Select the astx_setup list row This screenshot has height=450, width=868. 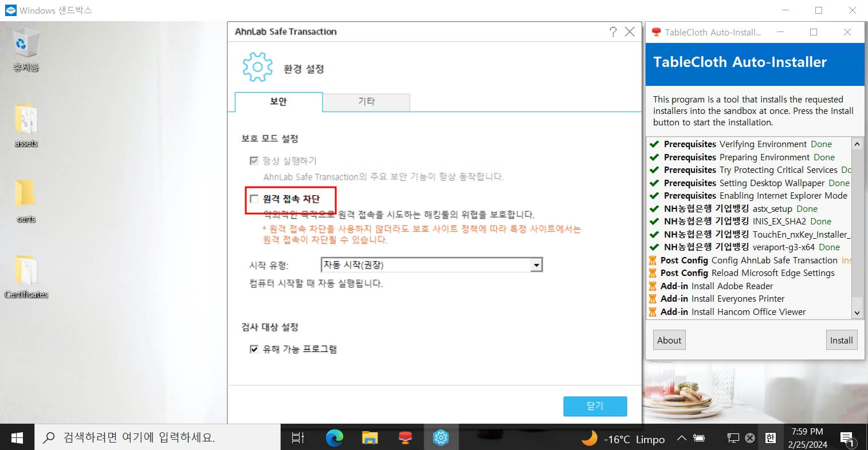point(749,208)
